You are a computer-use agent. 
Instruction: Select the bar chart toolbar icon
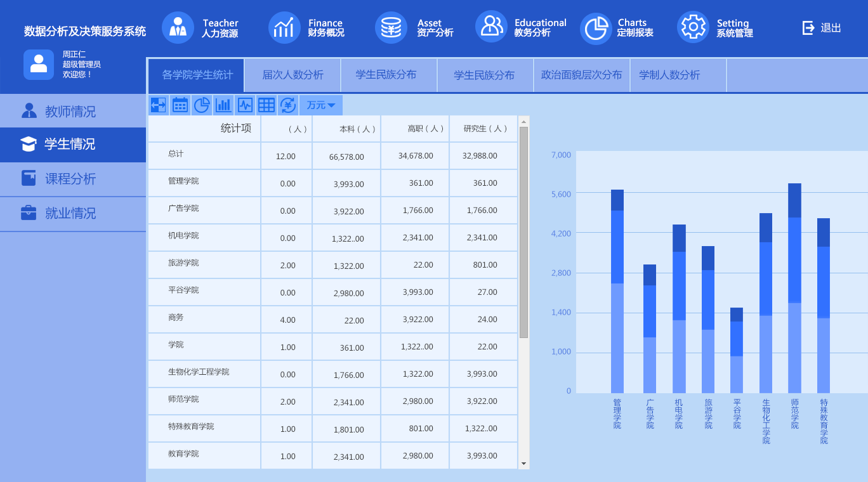pos(223,105)
